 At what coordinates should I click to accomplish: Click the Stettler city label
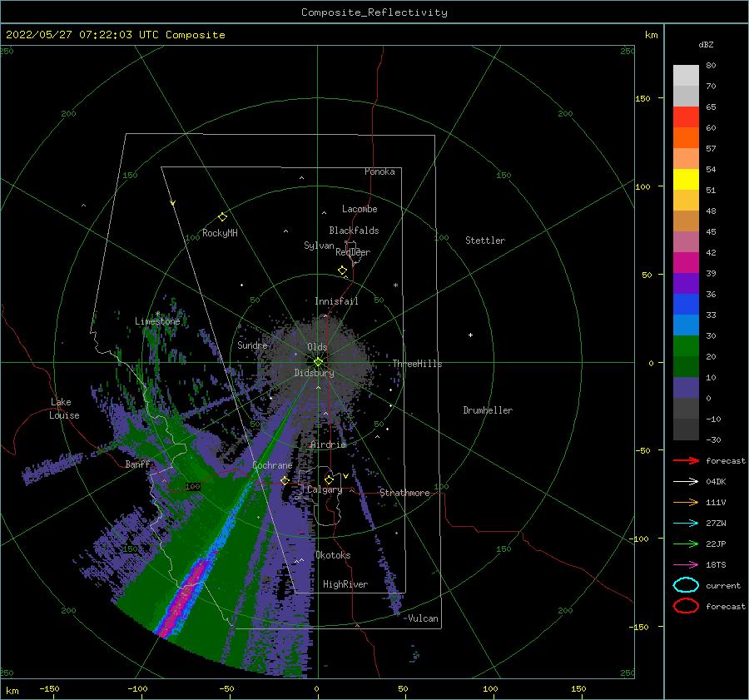485,241
